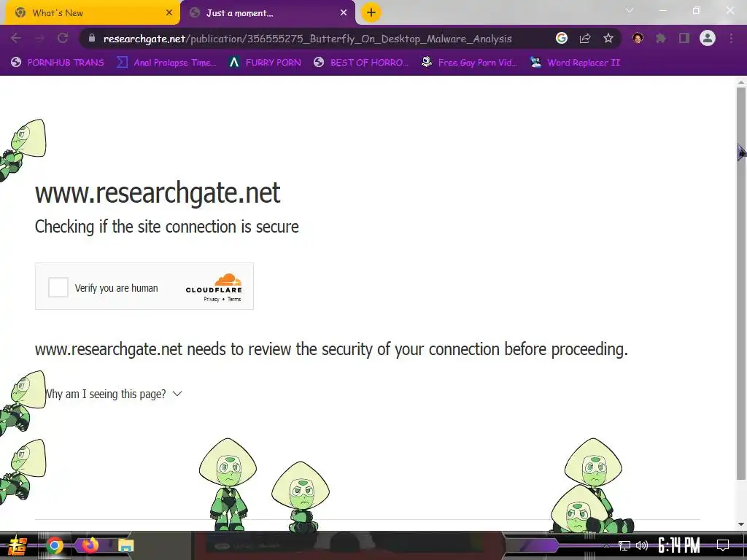
Task: Expand the Why am I seeing this page chevron
Action: pyautogui.click(x=177, y=394)
